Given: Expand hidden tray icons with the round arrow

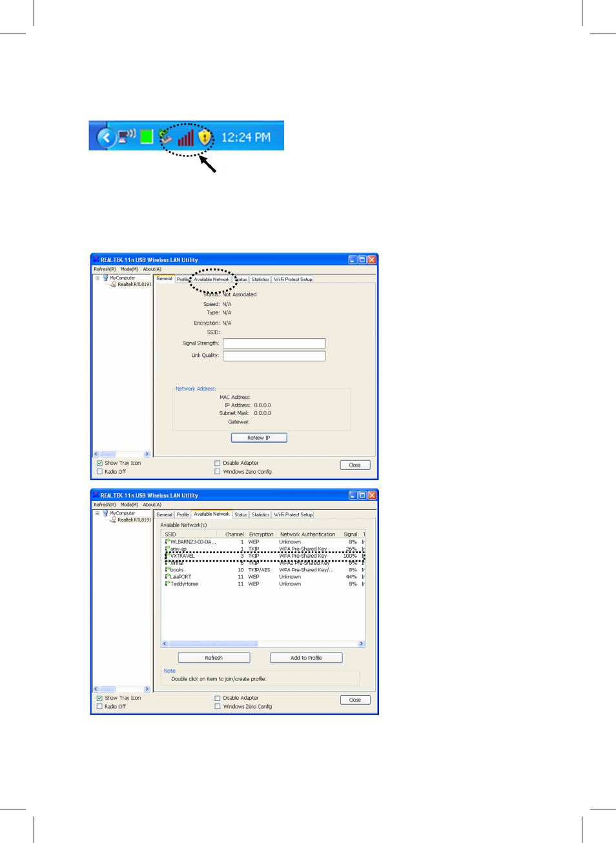Looking at the screenshot, I should click(107, 137).
